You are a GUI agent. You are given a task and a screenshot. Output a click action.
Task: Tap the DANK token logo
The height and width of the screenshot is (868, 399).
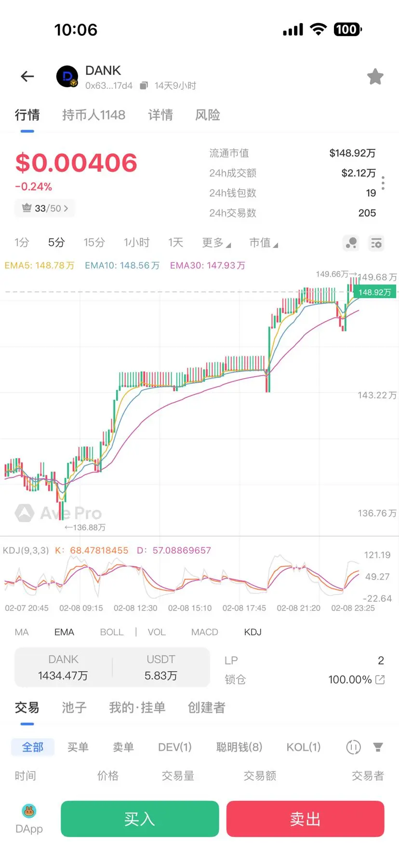(67, 76)
